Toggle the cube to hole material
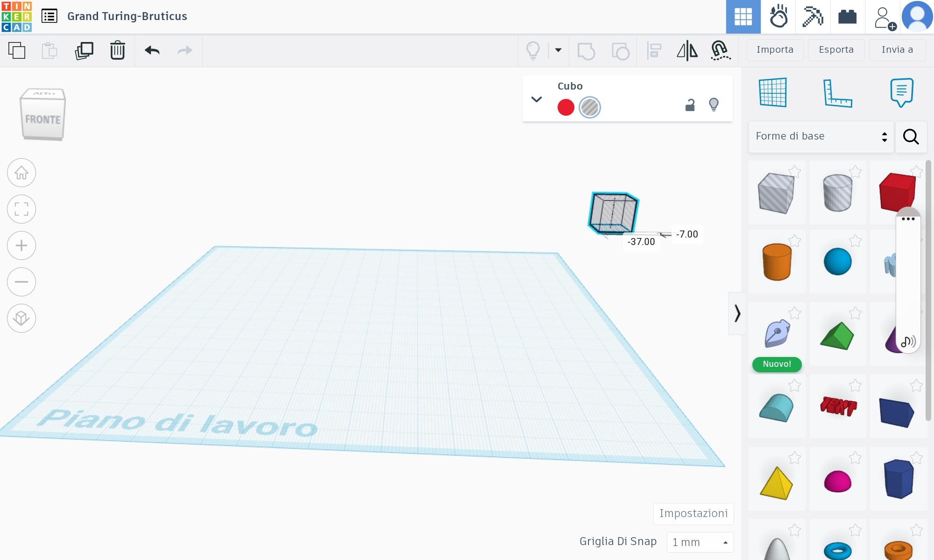The image size is (934, 560). (x=590, y=107)
